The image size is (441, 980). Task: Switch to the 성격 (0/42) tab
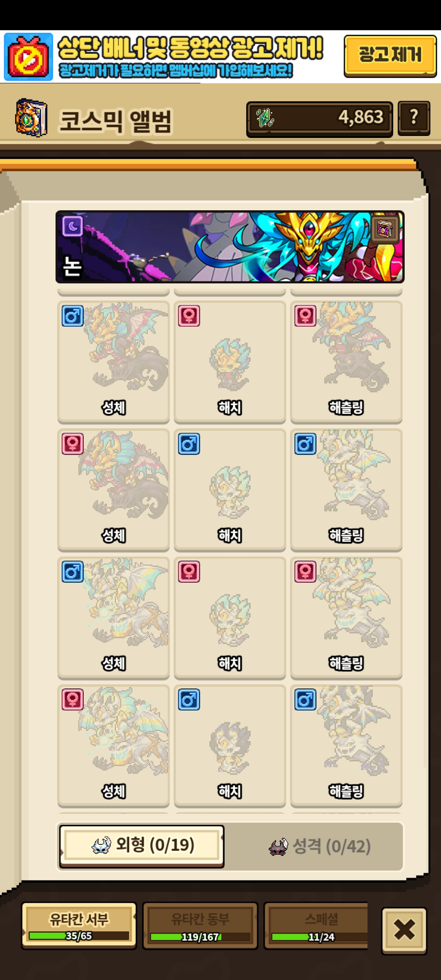[x=319, y=846]
